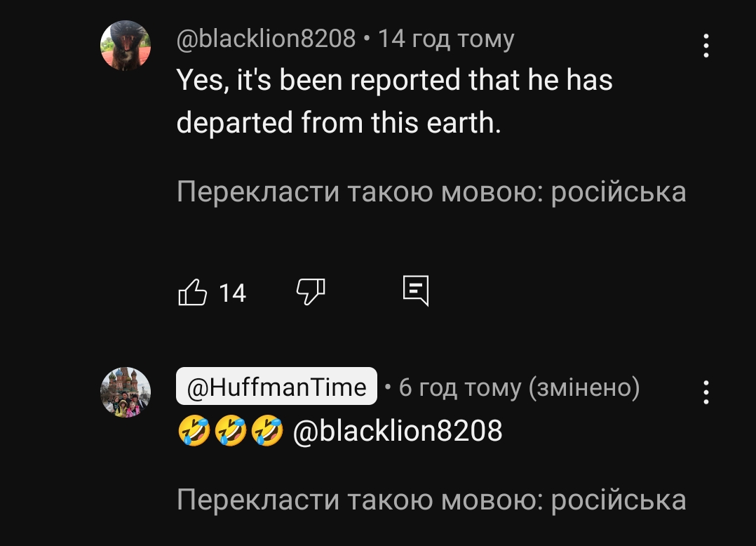
Task: Open the @HuffmanTime channel badge
Action: 276,387
